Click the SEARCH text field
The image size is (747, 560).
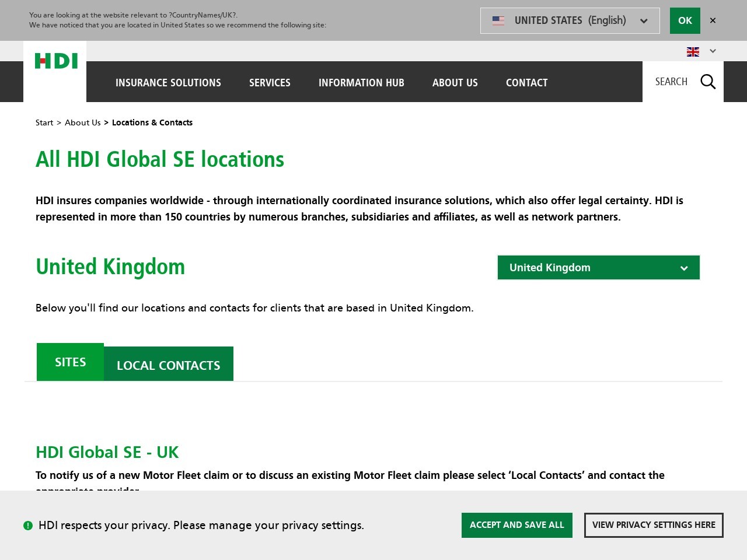[671, 82]
